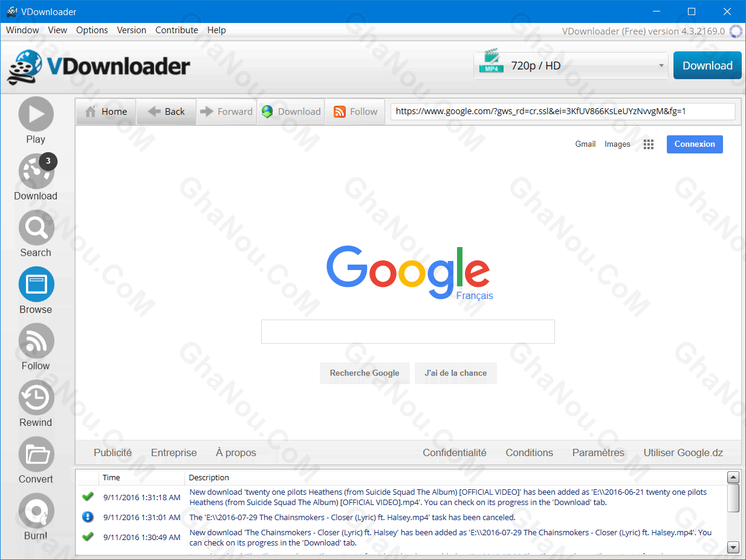
Task: Open the View menu
Action: coord(57,30)
